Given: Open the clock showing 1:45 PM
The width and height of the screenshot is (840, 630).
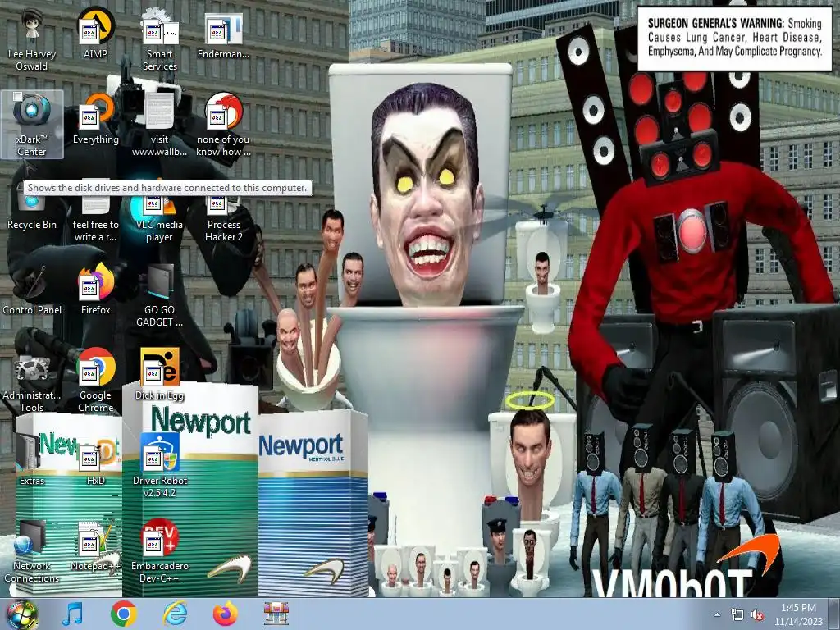Looking at the screenshot, I should click(x=798, y=614).
